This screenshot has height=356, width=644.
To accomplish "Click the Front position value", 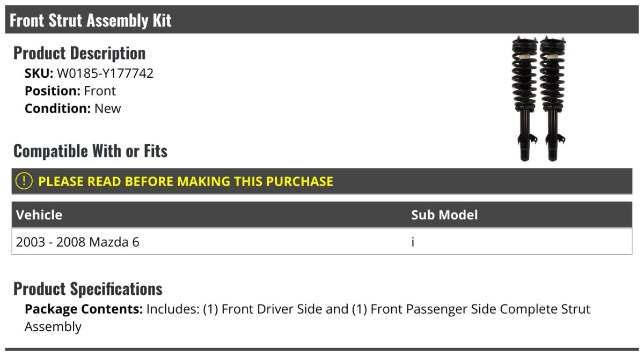I will tap(100, 91).
